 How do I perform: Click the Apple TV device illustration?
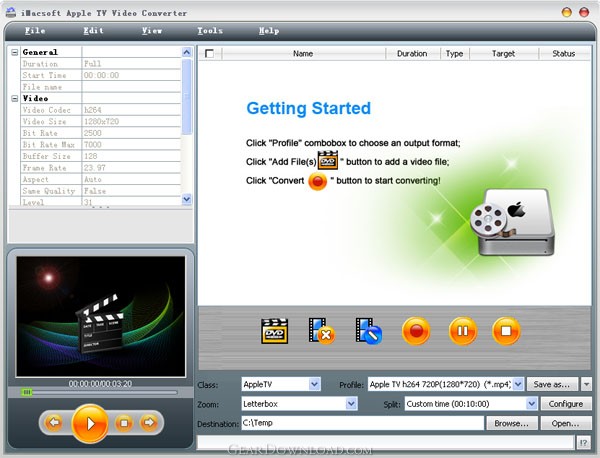point(512,223)
